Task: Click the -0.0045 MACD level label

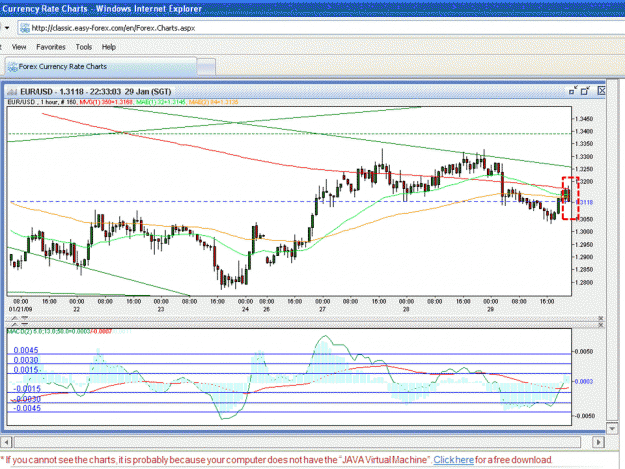Action: [27, 408]
